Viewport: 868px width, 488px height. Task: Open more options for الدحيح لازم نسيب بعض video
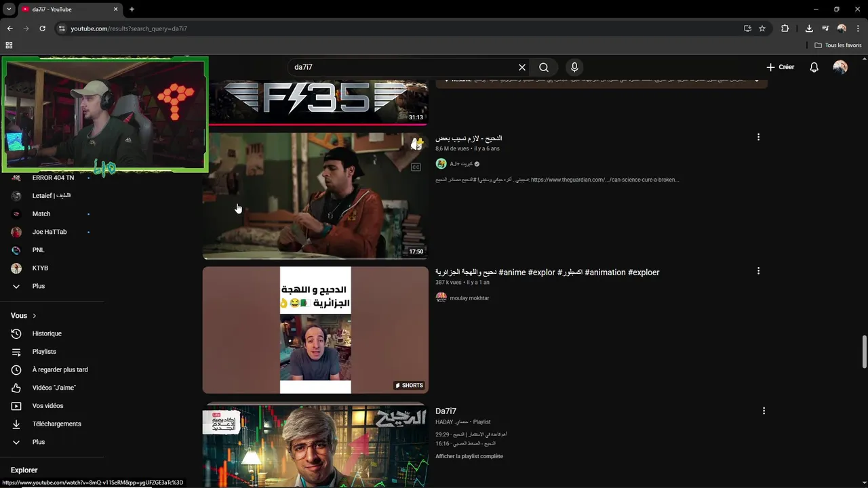(x=758, y=137)
